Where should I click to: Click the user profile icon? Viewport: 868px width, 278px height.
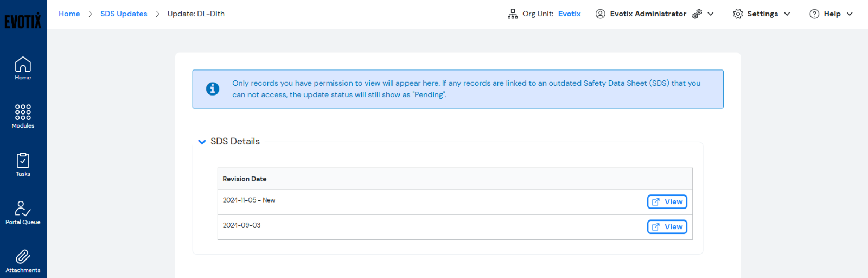(600, 14)
